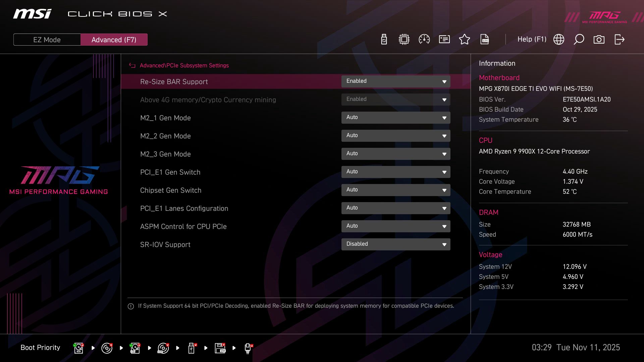Open the fan speed gauge tool
Viewport: 644px width, 362px height.
tap(424, 39)
